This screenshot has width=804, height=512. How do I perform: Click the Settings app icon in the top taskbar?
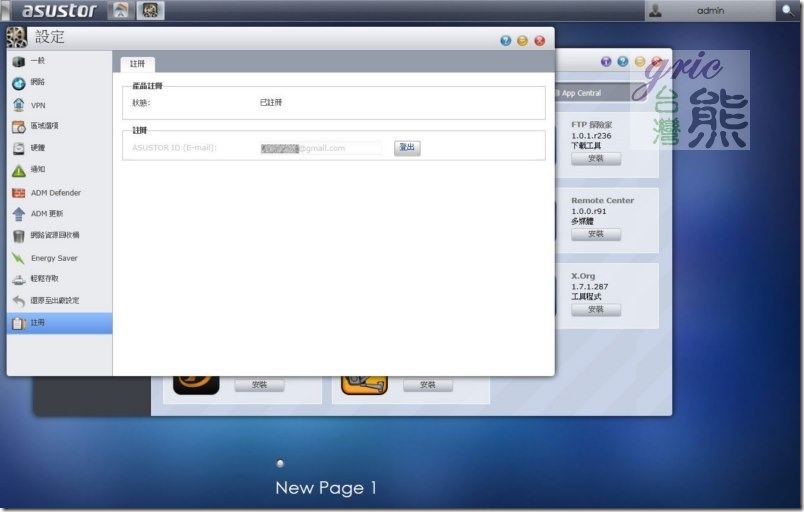point(150,10)
